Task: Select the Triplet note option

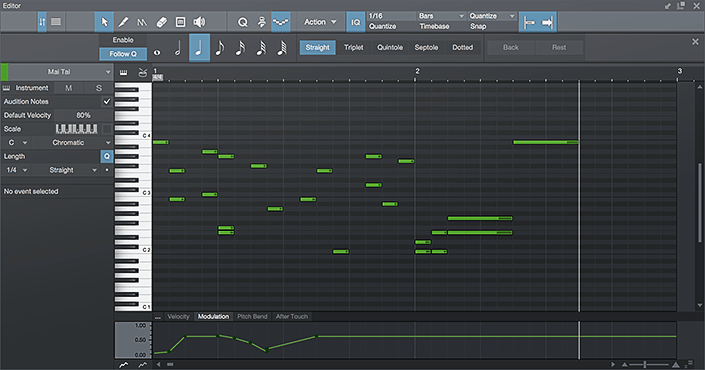Action: 353,48
